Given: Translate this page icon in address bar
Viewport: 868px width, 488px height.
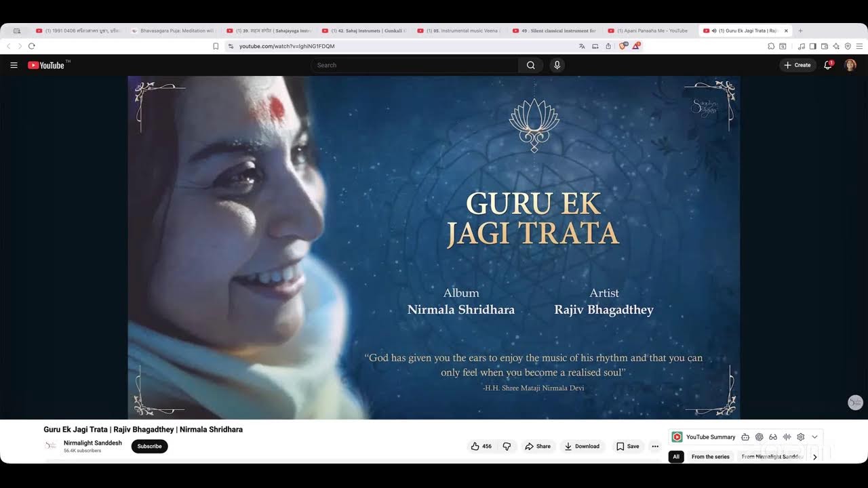Looking at the screenshot, I should pyautogui.click(x=582, y=46).
